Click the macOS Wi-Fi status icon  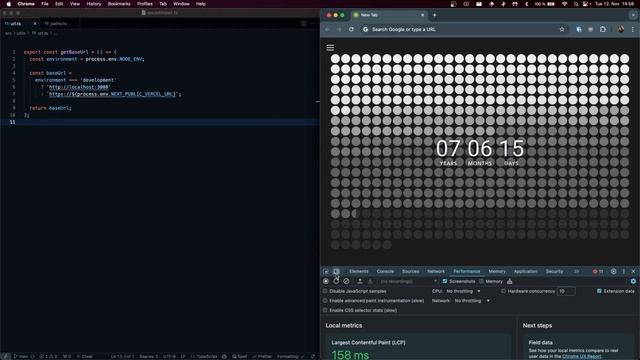pos(564,4)
